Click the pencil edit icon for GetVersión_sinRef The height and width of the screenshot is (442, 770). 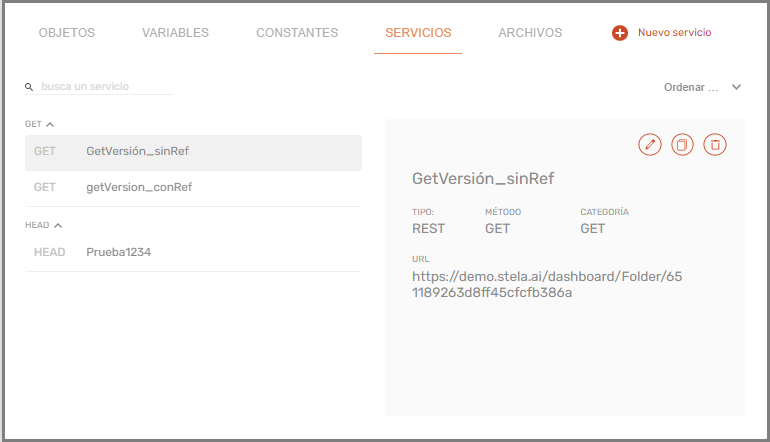pyautogui.click(x=650, y=144)
